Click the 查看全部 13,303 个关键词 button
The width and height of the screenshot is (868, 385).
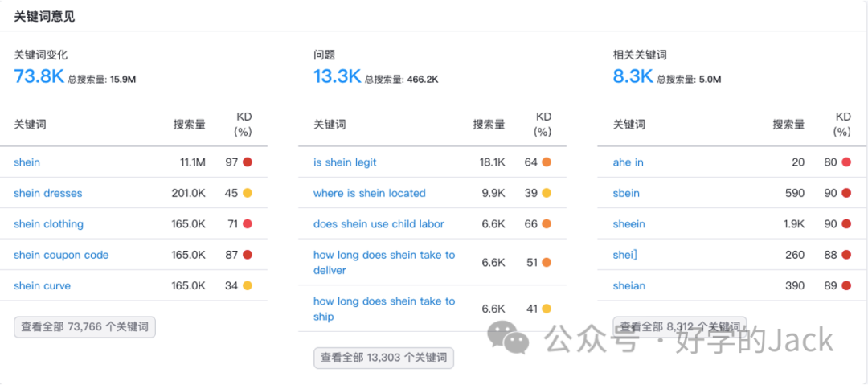click(x=383, y=358)
